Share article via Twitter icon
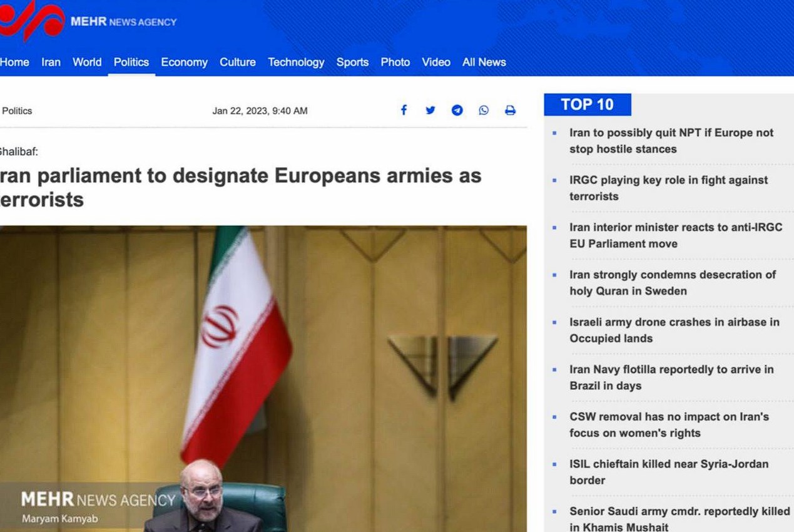 [430, 110]
